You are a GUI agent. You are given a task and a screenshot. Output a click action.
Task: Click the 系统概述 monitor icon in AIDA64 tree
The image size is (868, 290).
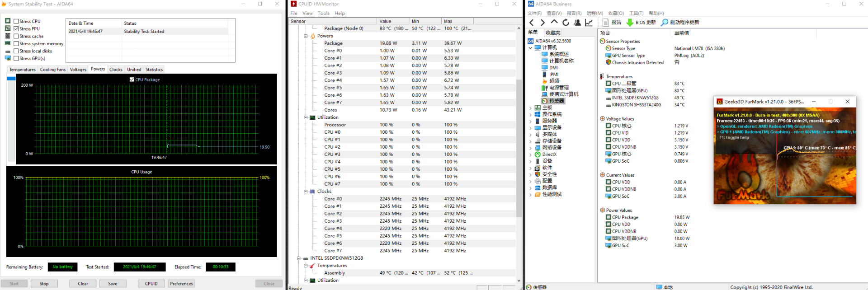[545, 54]
